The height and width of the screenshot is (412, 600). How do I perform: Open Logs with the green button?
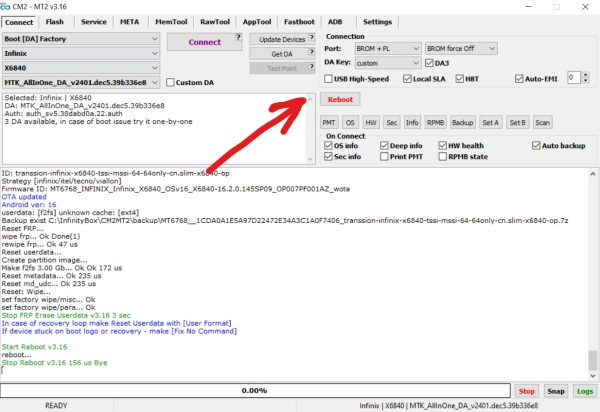(585, 391)
